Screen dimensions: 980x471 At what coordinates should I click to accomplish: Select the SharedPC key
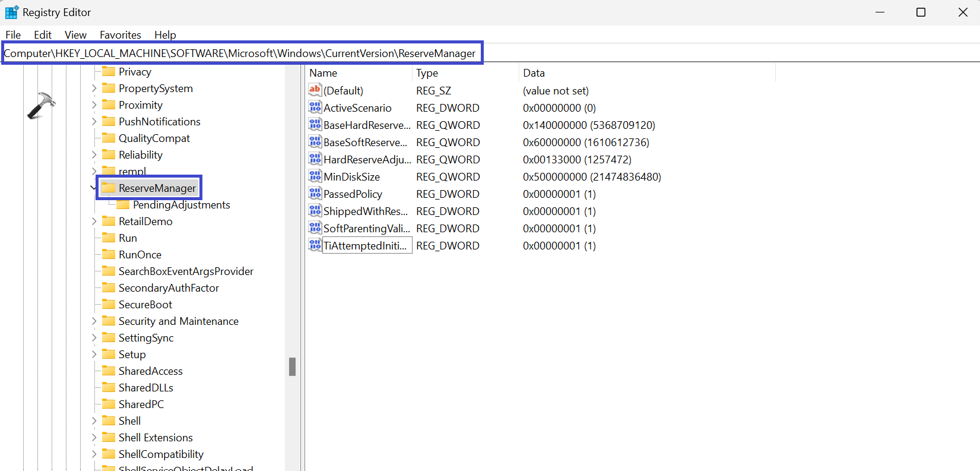[x=141, y=404]
